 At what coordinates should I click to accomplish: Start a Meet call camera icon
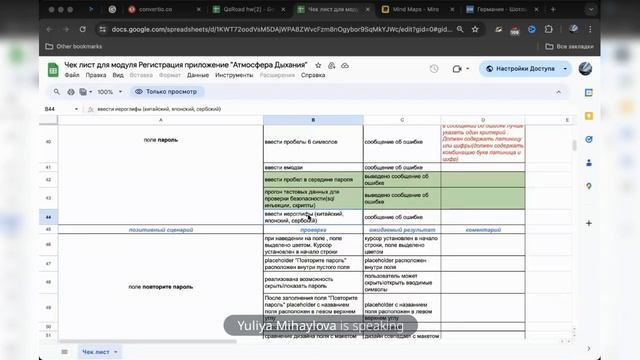point(457,69)
